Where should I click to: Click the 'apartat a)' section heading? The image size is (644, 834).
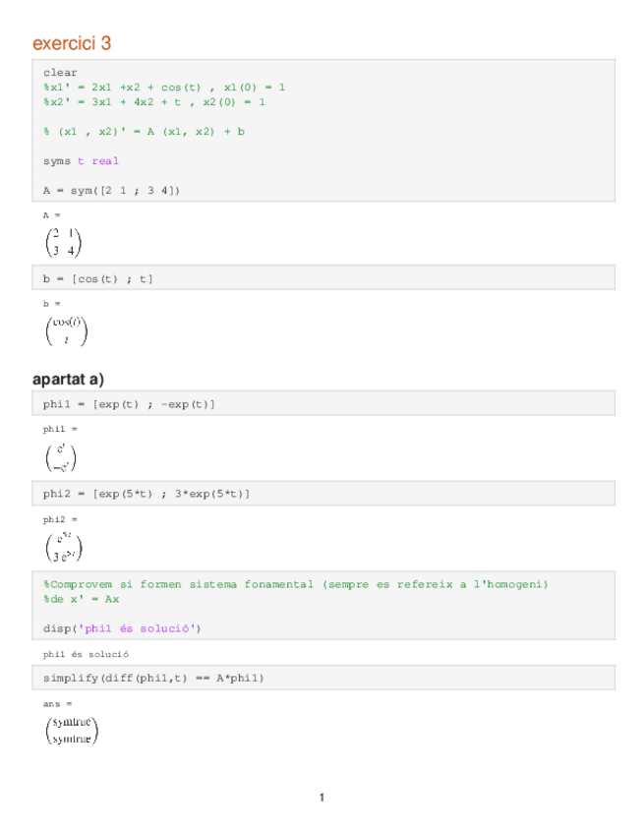pyautogui.click(x=68, y=380)
